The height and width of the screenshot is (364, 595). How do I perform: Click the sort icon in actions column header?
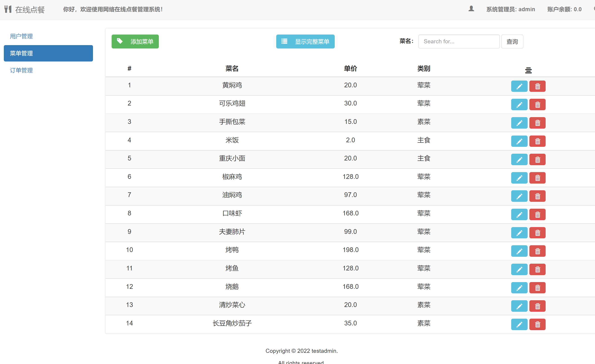528,70
